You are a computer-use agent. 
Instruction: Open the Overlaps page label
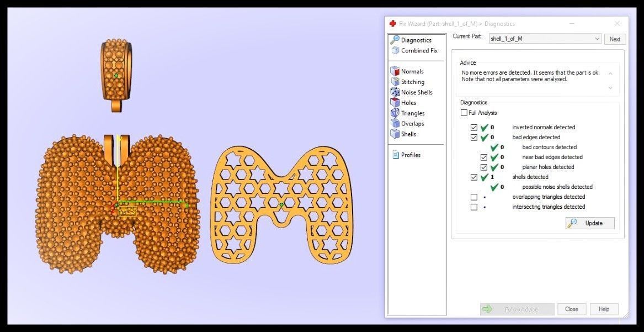click(x=413, y=124)
